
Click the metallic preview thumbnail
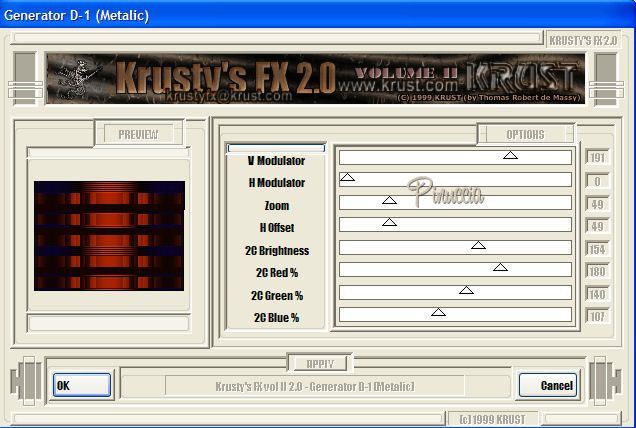[x=109, y=236]
